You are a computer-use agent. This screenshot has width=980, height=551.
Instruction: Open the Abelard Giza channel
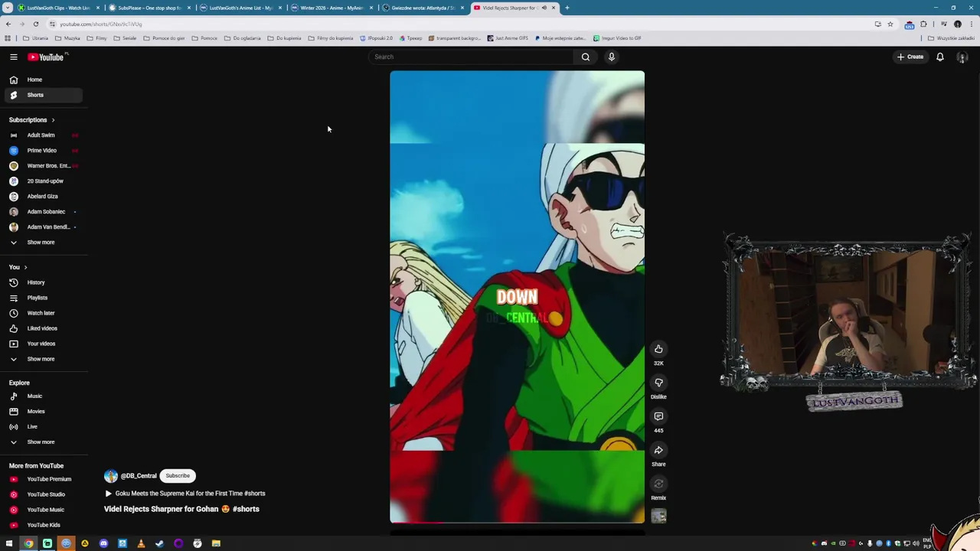[44, 197]
